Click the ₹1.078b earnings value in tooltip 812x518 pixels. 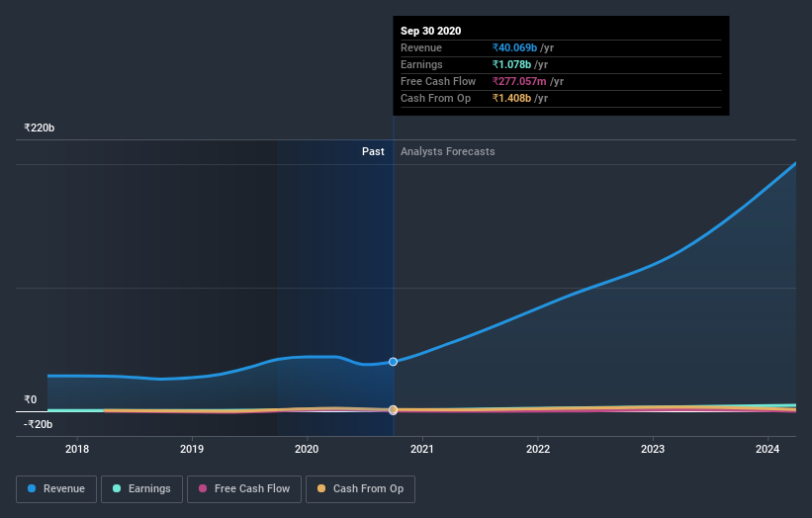click(x=511, y=64)
